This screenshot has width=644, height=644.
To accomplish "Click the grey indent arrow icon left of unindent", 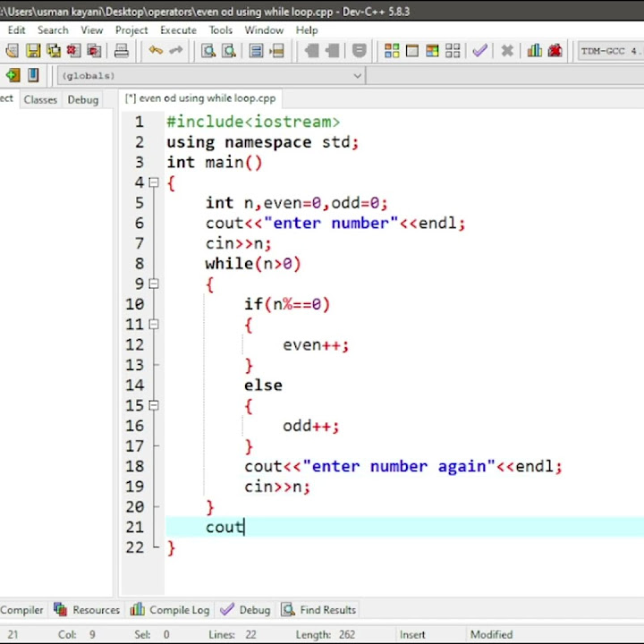I will (311, 51).
